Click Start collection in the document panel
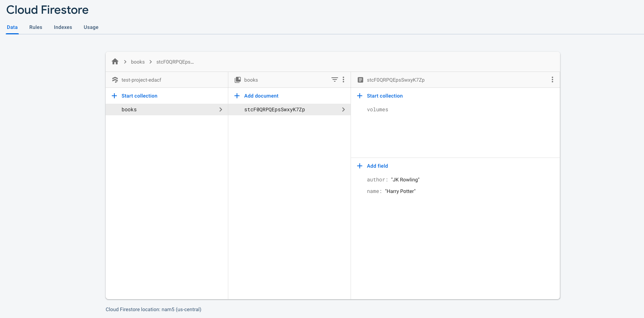 click(x=385, y=96)
